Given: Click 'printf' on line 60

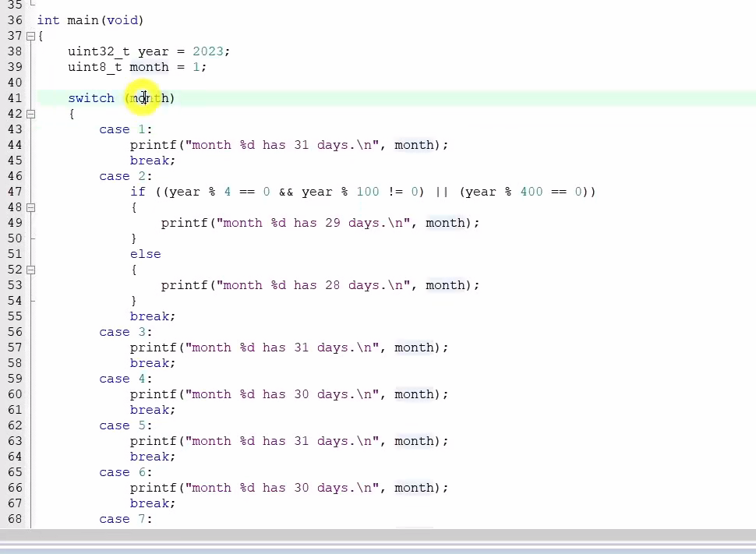Looking at the screenshot, I should (x=154, y=394).
